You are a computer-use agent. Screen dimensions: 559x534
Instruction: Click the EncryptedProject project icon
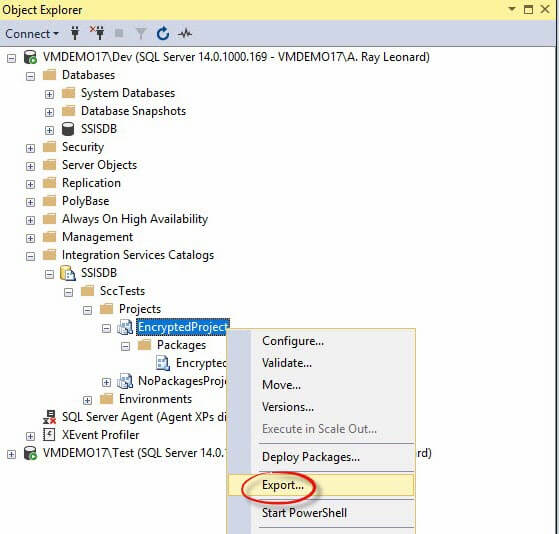[x=125, y=327]
